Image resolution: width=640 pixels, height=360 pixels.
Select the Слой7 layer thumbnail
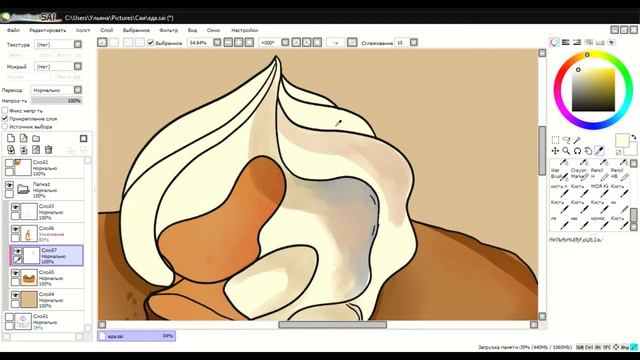click(32, 256)
